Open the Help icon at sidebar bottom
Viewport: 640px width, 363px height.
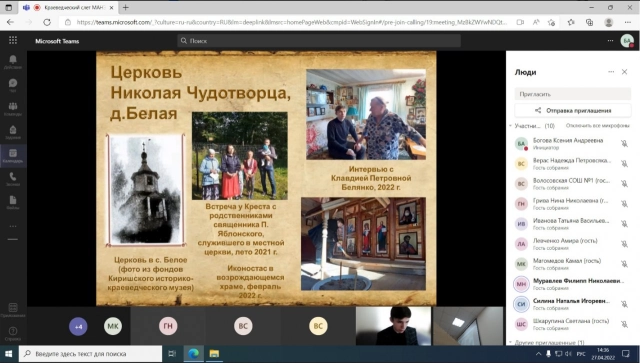click(x=13, y=333)
